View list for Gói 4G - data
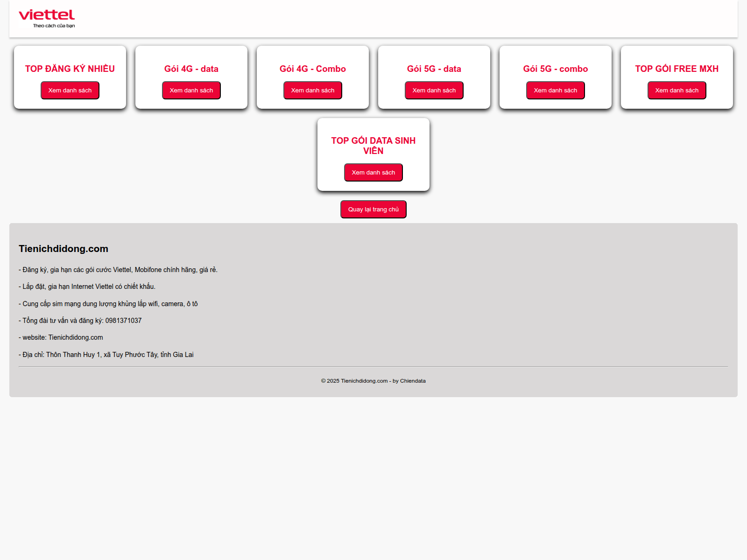Viewport: 747px width, 560px height. (191, 91)
